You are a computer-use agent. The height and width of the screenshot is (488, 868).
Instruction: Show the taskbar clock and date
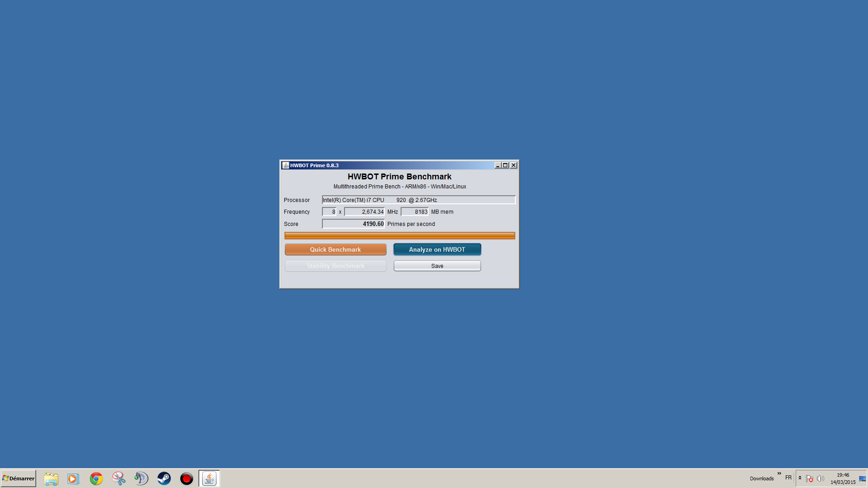(843, 479)
